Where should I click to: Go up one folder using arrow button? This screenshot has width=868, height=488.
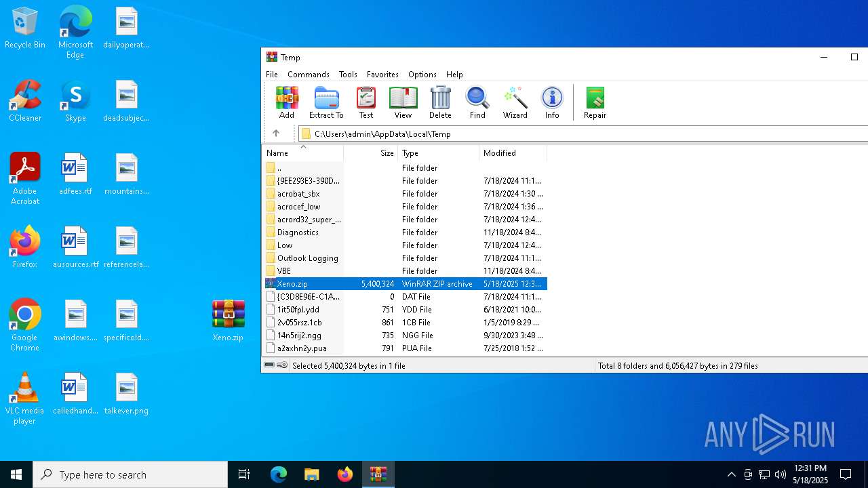(x=276, y=134)
